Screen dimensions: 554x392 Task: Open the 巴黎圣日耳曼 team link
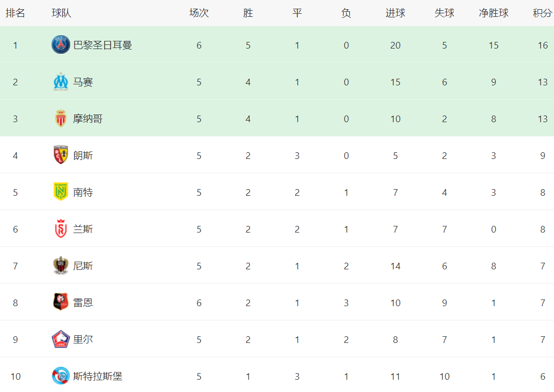(102, 45)
